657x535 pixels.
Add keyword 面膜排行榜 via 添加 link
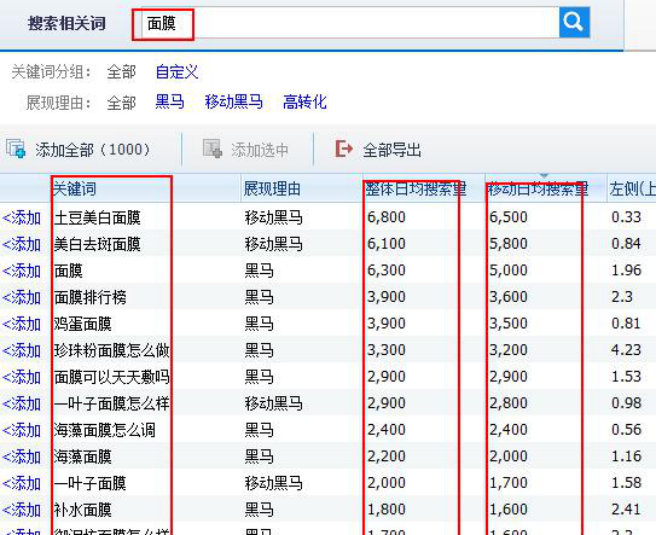tap(22, 297)
